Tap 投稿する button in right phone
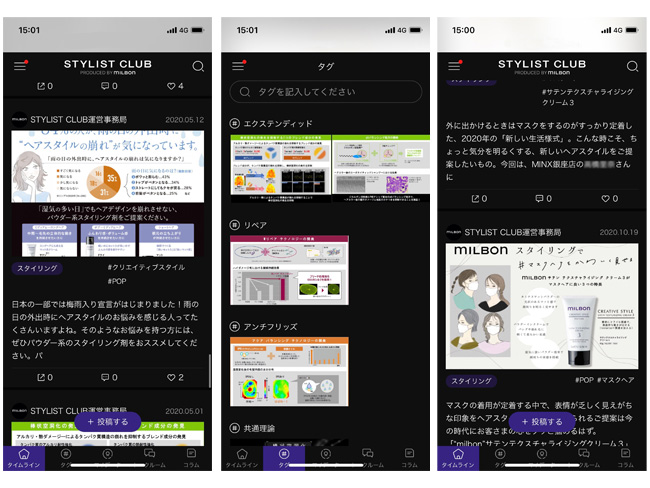650x488 pixels. coord(542,422)
